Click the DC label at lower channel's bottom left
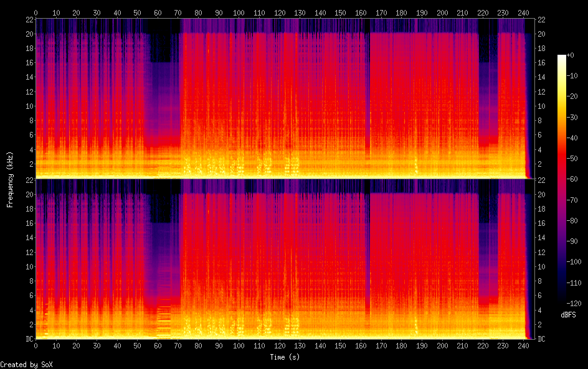588x369 pixels. coord(27,339)
